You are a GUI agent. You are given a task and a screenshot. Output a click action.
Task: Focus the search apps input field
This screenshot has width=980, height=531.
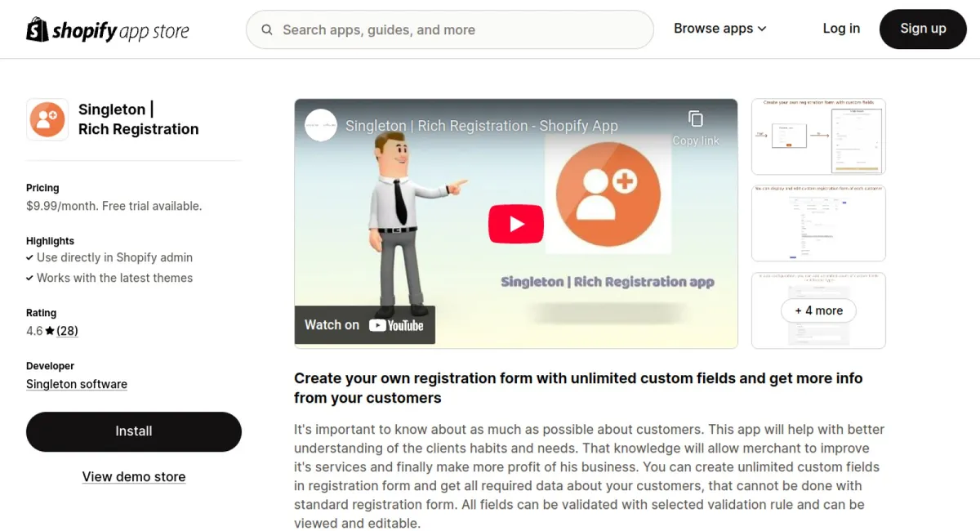(x=450, y=30)
